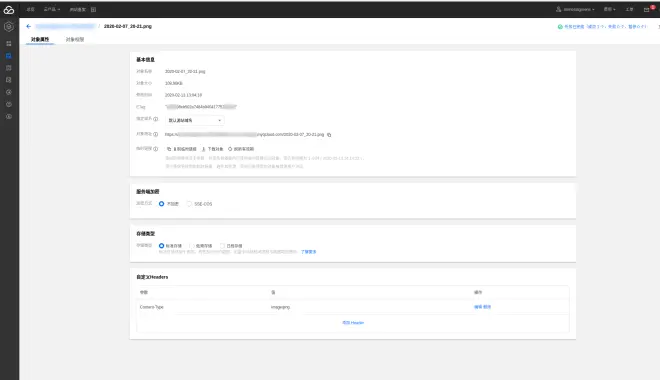Choose the archive storage radio option

tap(222, 246)
